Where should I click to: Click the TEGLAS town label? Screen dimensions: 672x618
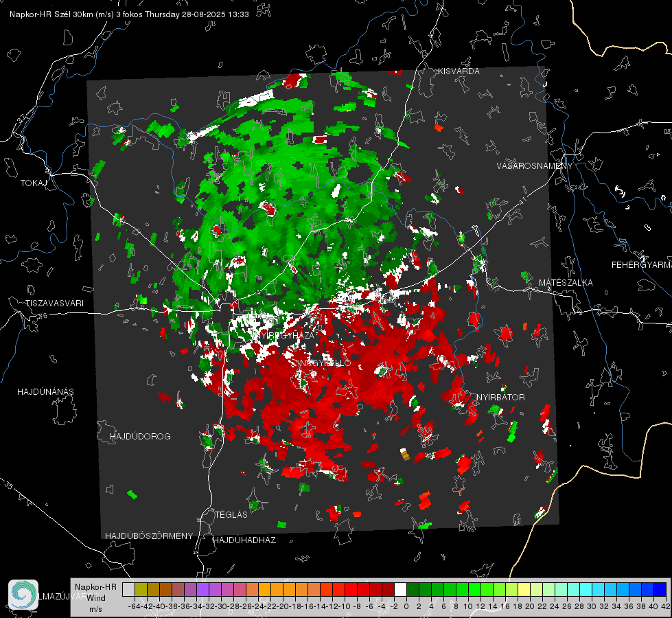pos(231,514)
